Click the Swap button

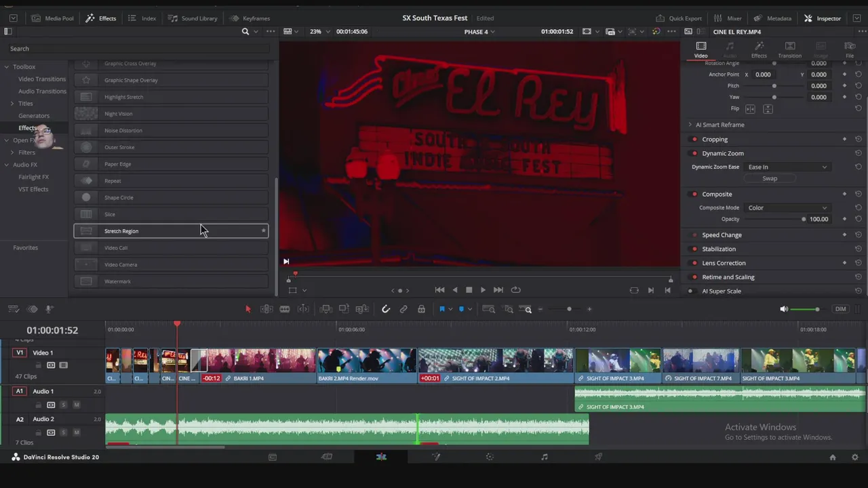(770, 179)
